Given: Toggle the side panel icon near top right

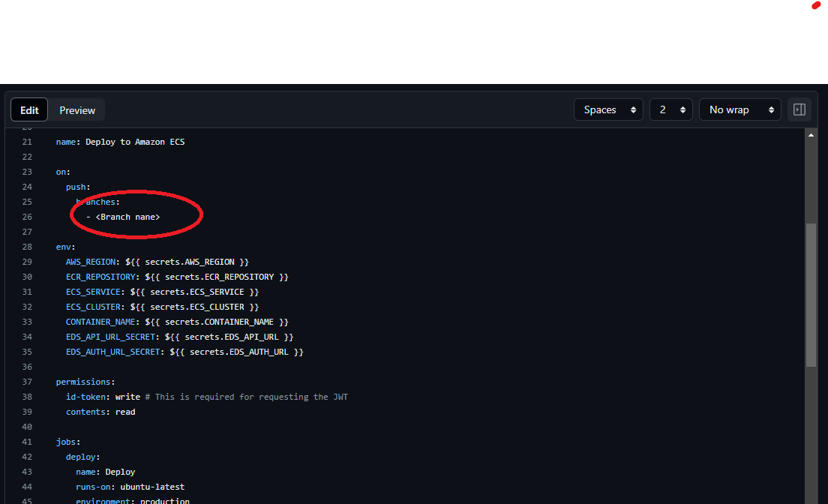Looking at the screenshot, I should click(799, 109).
